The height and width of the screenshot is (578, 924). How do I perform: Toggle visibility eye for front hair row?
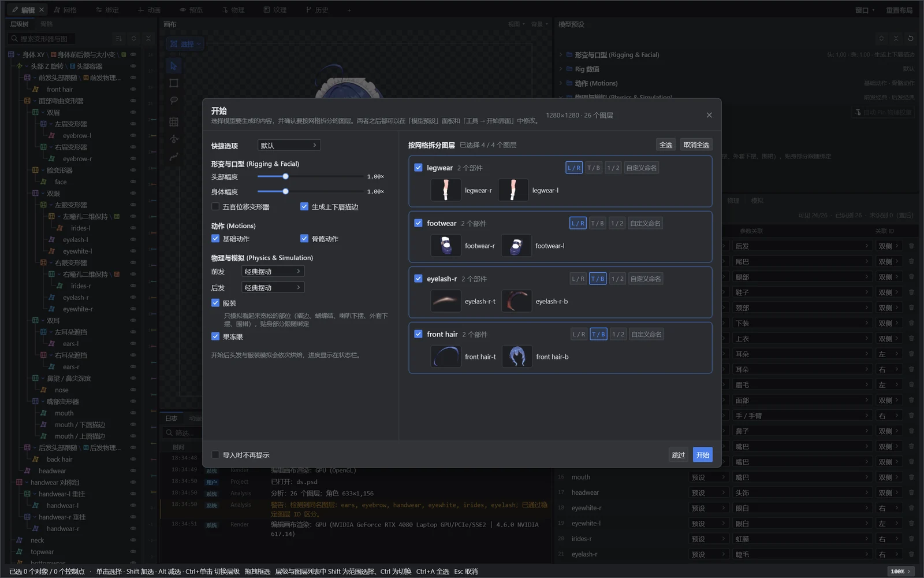[133, 90]
